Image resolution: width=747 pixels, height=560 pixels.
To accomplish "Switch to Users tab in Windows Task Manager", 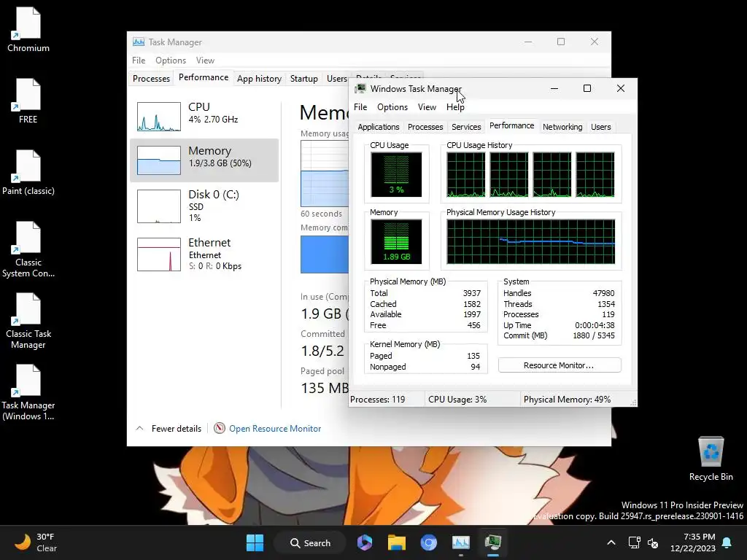I will pos(601,127).
